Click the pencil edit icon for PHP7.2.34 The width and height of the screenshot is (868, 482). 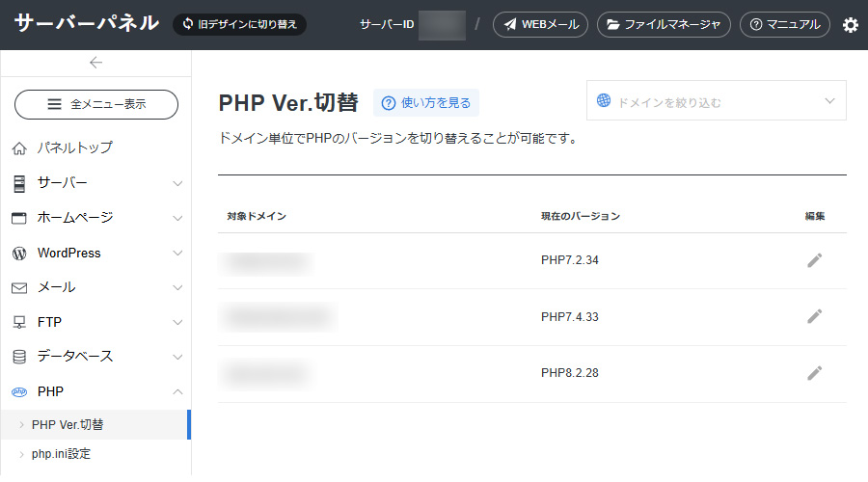tap(814, 260)
